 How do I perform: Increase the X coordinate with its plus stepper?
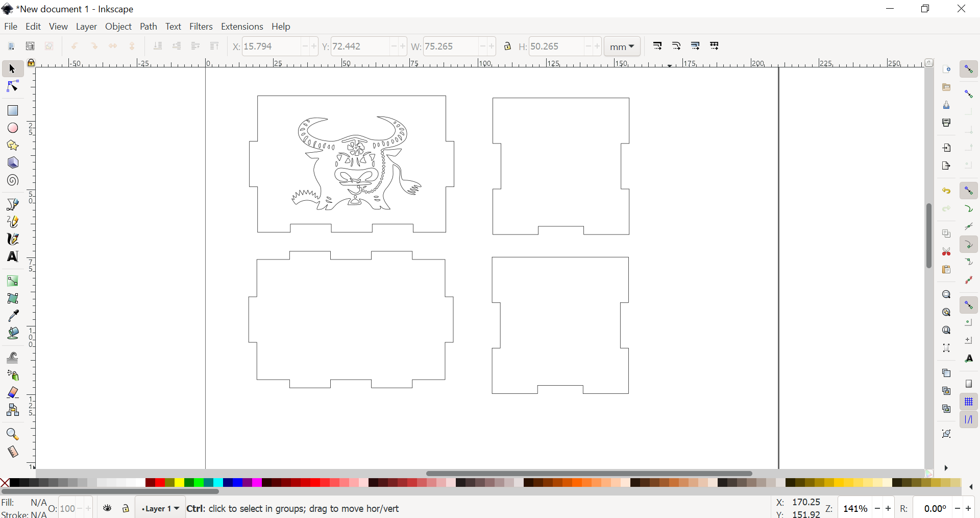tap(315, 46)
